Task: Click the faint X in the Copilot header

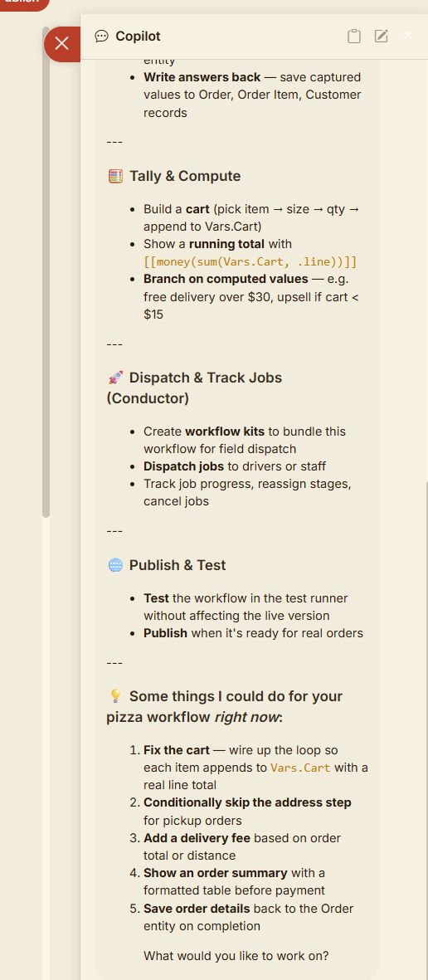Action: (408, 36)
